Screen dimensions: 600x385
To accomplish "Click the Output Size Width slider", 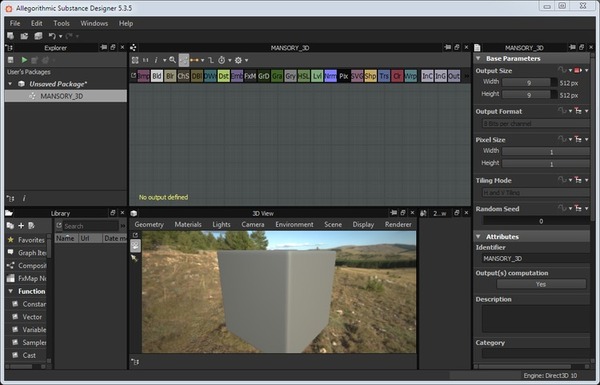I will 529,83.
